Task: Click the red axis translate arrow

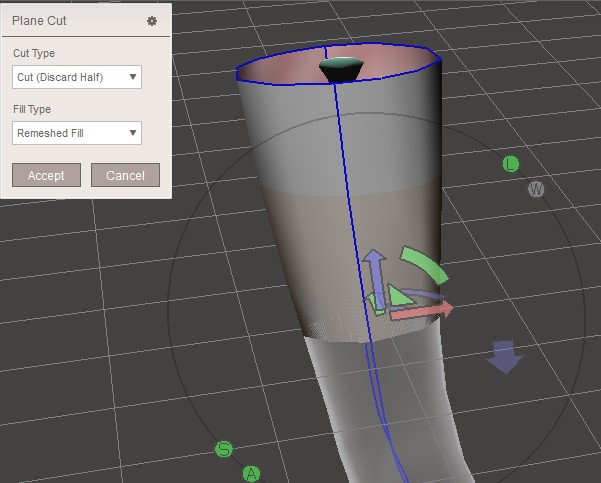Action: click(x=422, y=310)
